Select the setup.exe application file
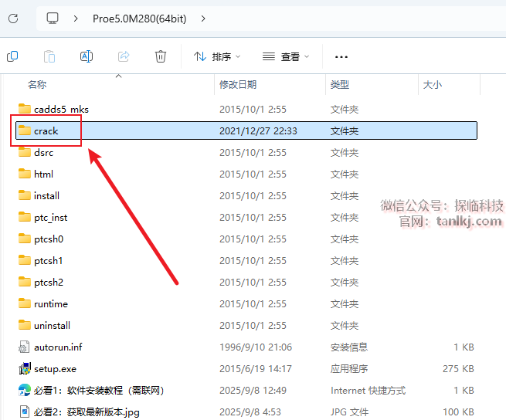506x420 pixels. [x=55, y=369]
